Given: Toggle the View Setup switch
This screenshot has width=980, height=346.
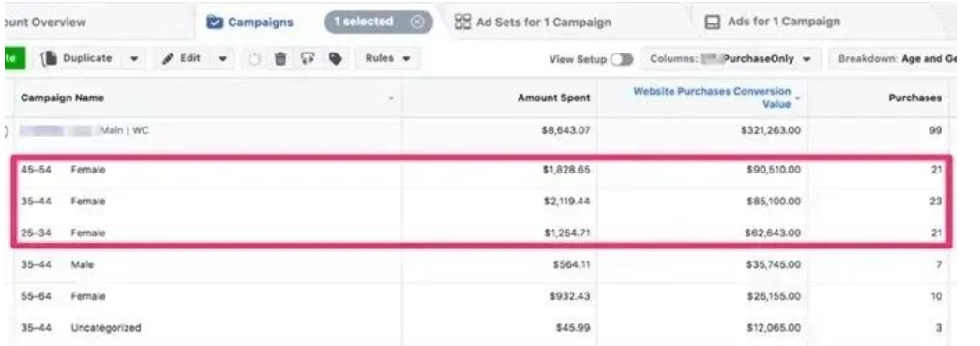Looking at the screenshot, I should click(622, 59).
